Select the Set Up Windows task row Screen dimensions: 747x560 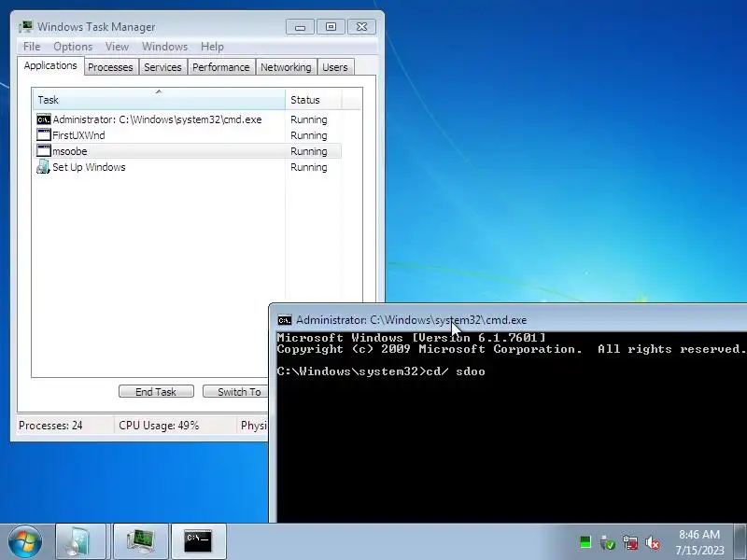click(x=189, y=167)
